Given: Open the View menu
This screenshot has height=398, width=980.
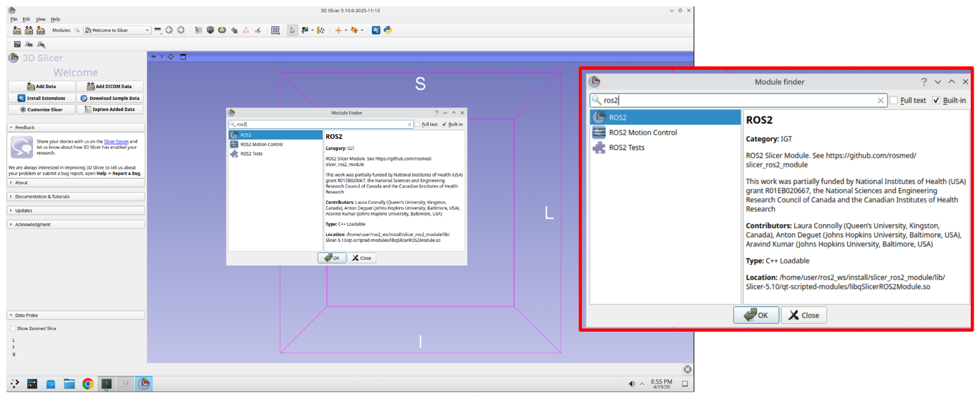Looking at the screenshot, I should [x=41, y=20].
